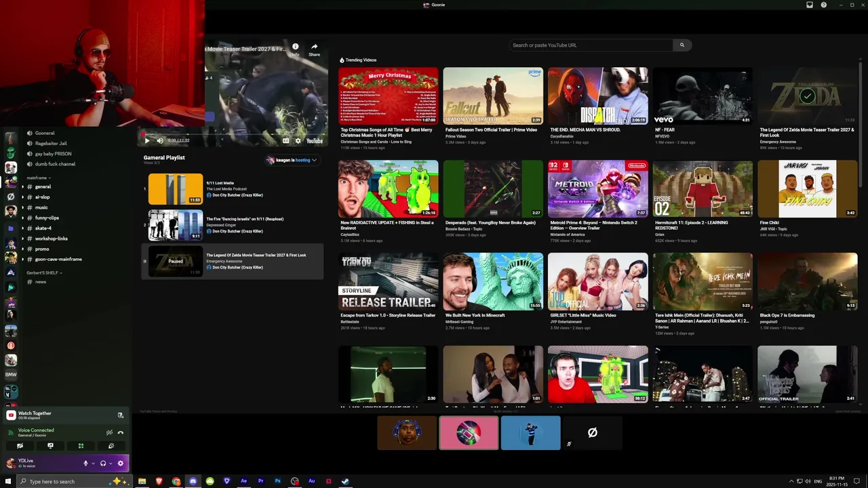This screenshot has height=488, width=868.
Task: Submit the YouTube search magnifier button
Action: click(682, 45)
